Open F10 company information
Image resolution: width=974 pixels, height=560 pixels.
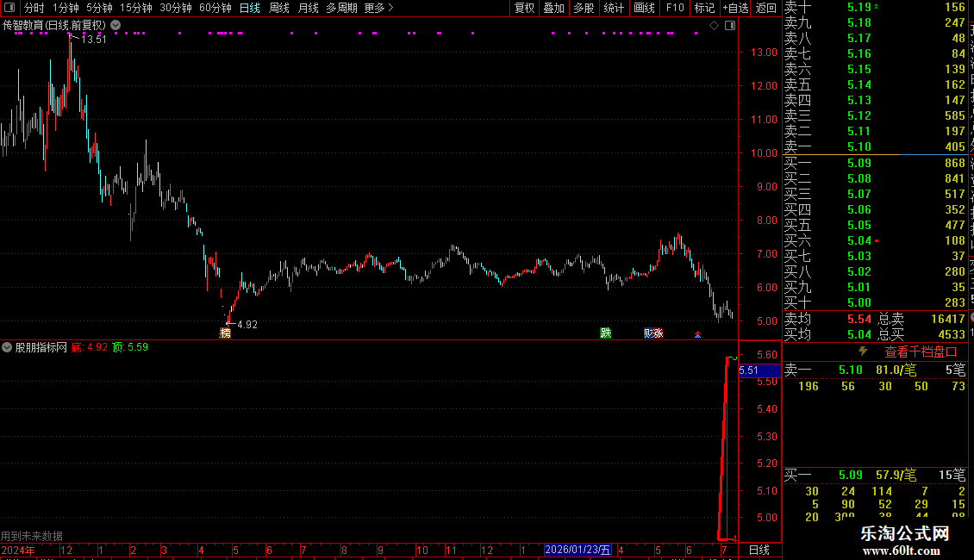[x=675, y=8]
